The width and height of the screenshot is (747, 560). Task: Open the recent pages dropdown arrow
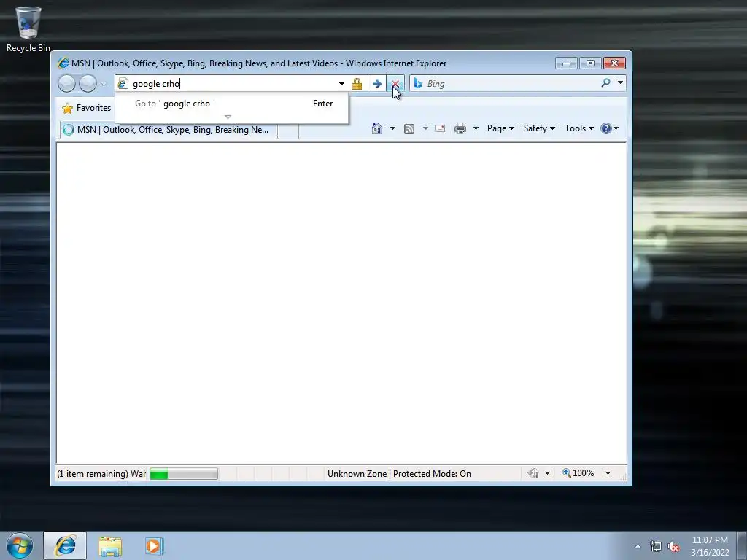[104, 84]
